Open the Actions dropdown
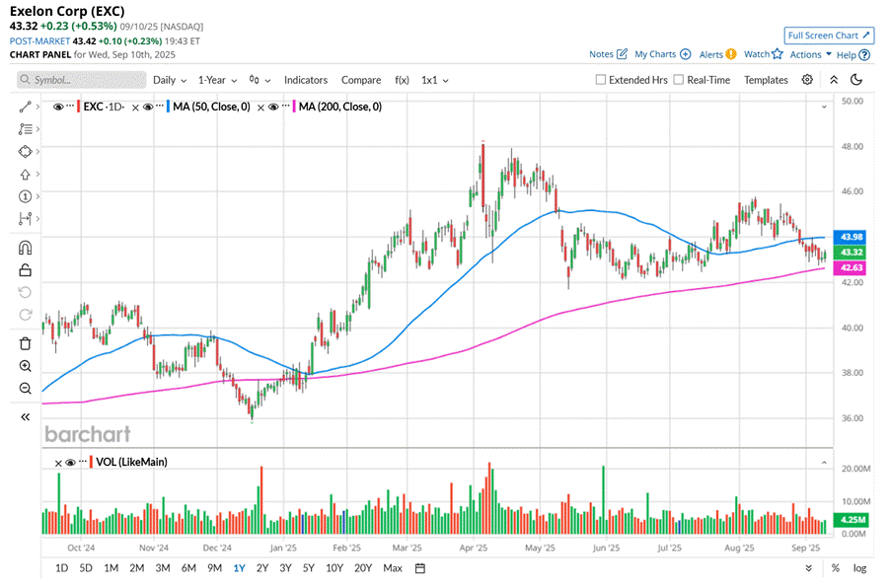Viewport: 890px width, 588px height. click(x=810, y=54)
